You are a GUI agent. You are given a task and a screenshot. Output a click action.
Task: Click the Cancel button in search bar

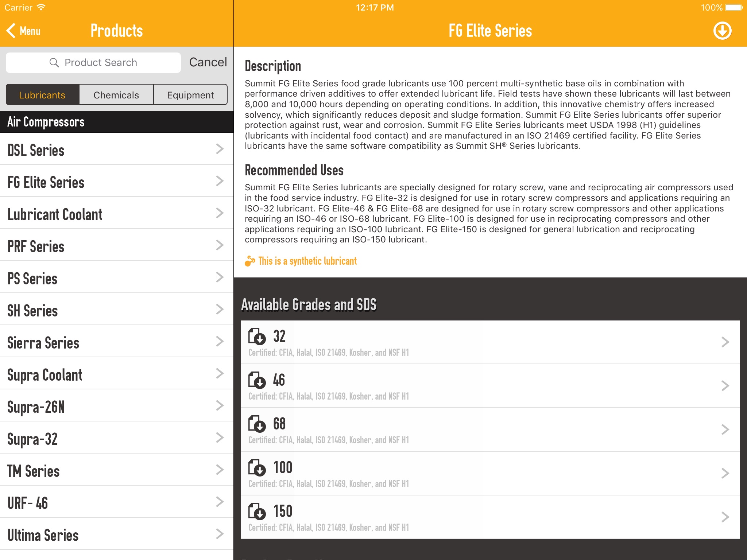point(208,62)
